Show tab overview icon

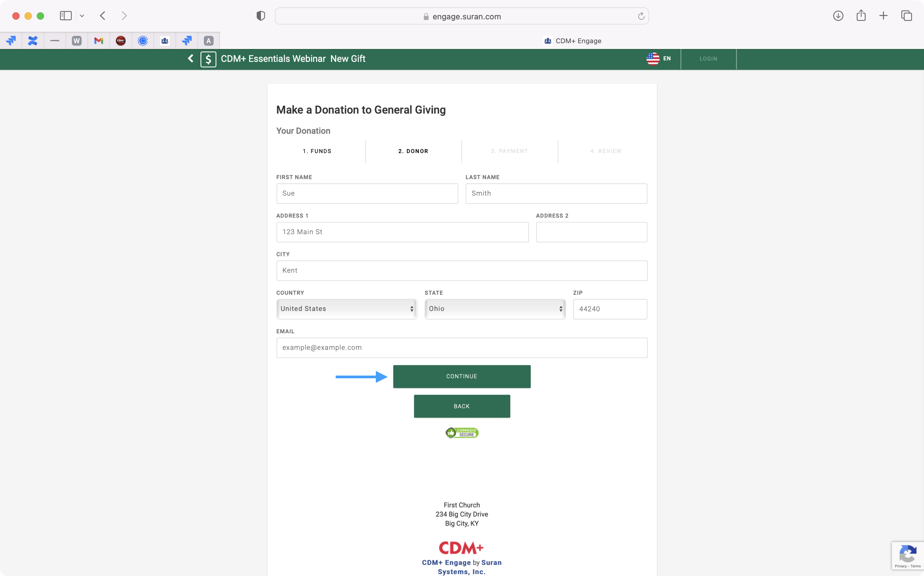[x=906, y=16]
